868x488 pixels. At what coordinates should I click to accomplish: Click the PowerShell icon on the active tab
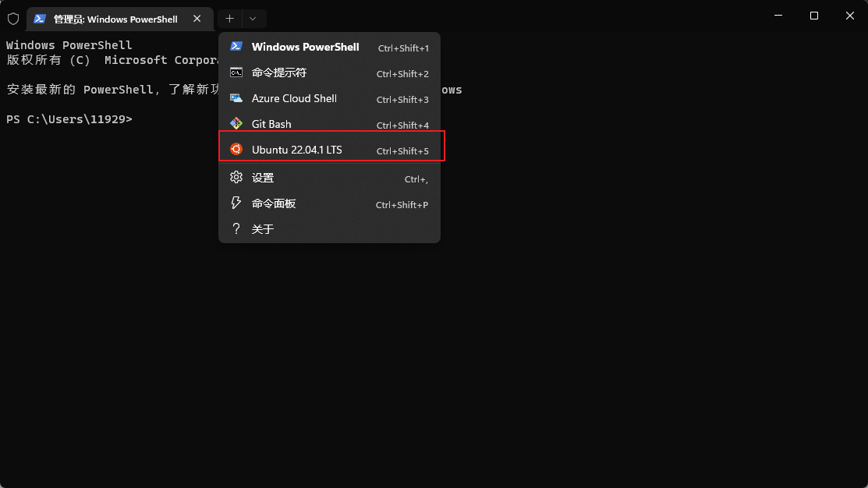[x=39, y=19]
